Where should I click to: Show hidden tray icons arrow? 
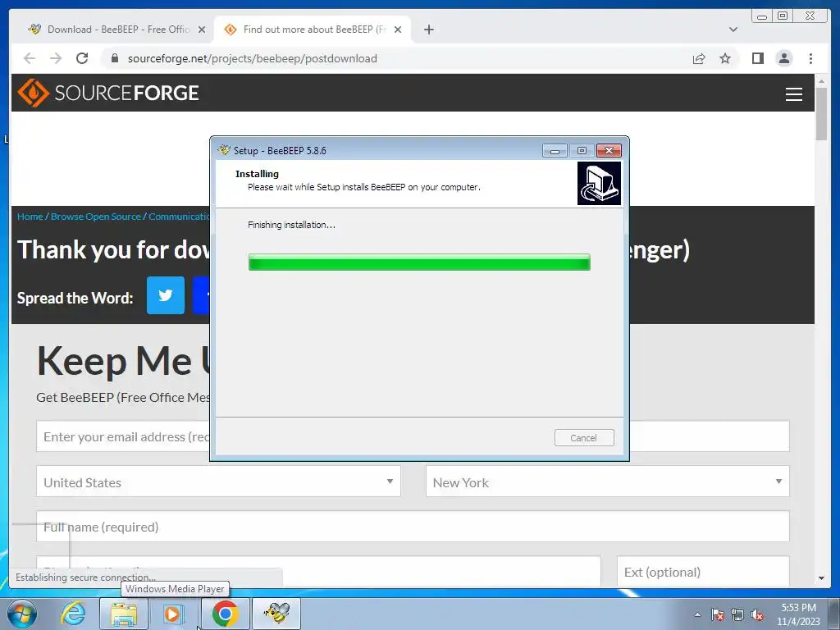tap(697, 614)
